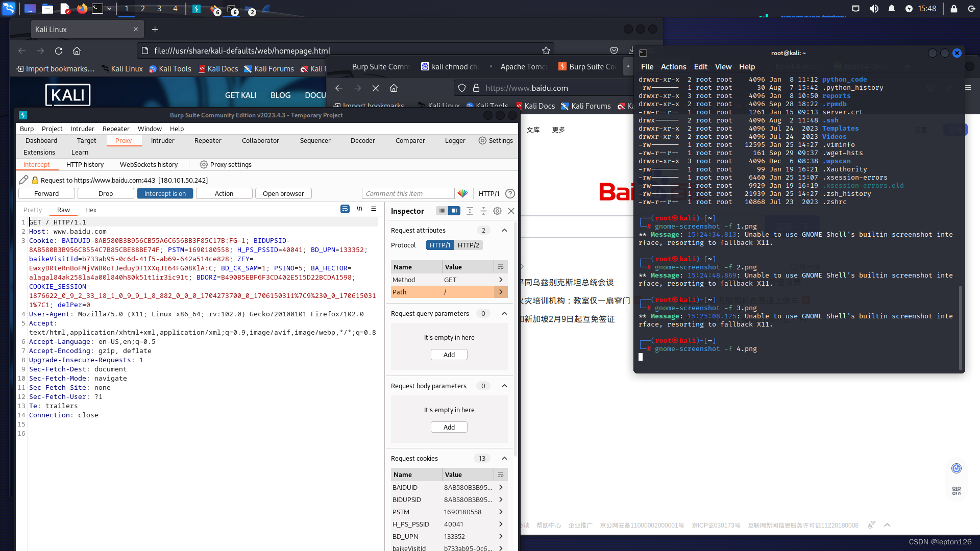Click Kali Docs bookmark in Burp browser
Viewport: 980px width, 551px height.
(535, 106)
